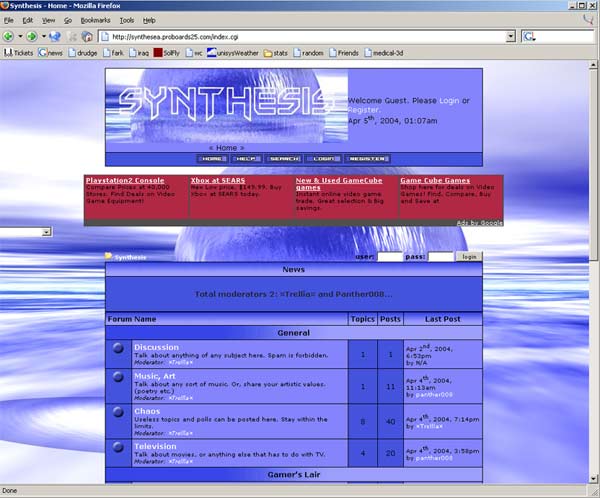The width and height of the screenshot is (600, 498).
Task: Expand the dropdown at left page edge
Action: [x=46, y=232]
